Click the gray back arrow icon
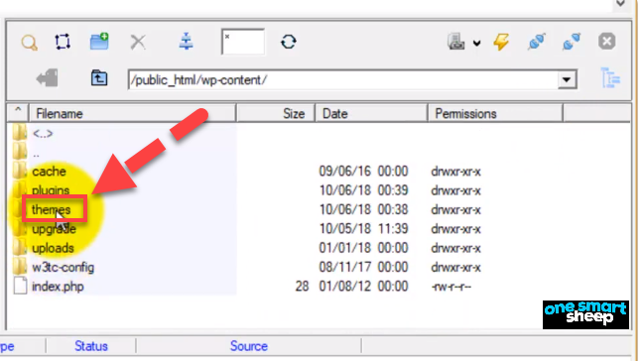 (47, 78)
